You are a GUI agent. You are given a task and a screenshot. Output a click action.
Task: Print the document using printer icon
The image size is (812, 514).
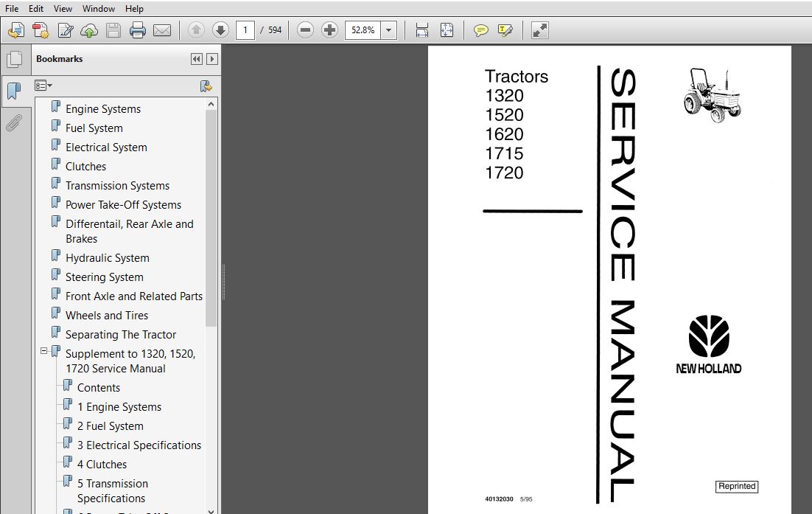point(138,30)
